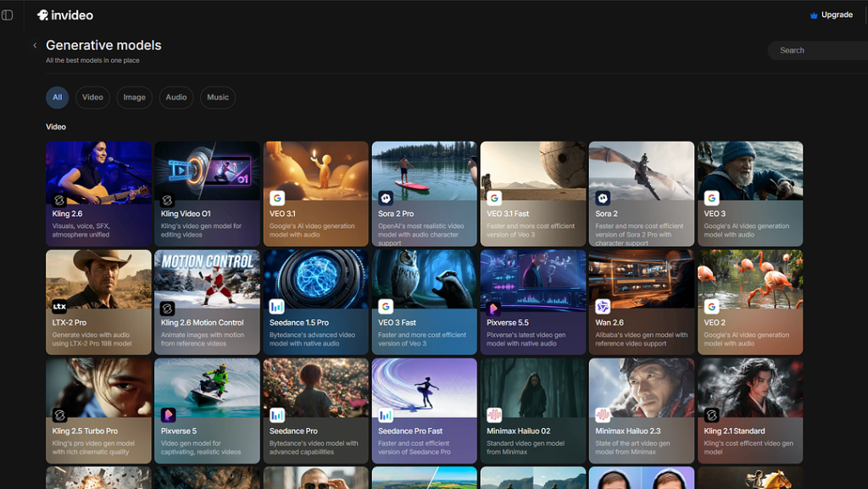The image size is (868, 489).
Task: Click 'Alibaba's video gen model' description
Action: click(x=641, y=339)
